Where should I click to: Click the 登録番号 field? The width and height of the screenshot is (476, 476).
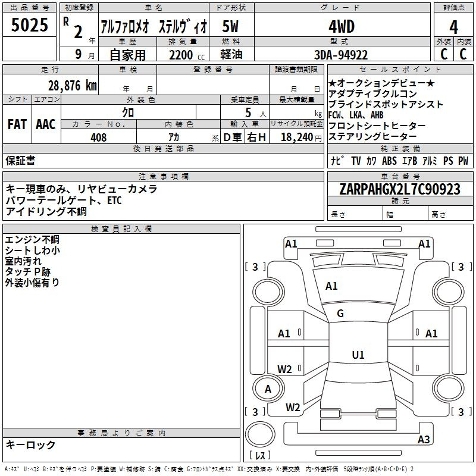213,84
